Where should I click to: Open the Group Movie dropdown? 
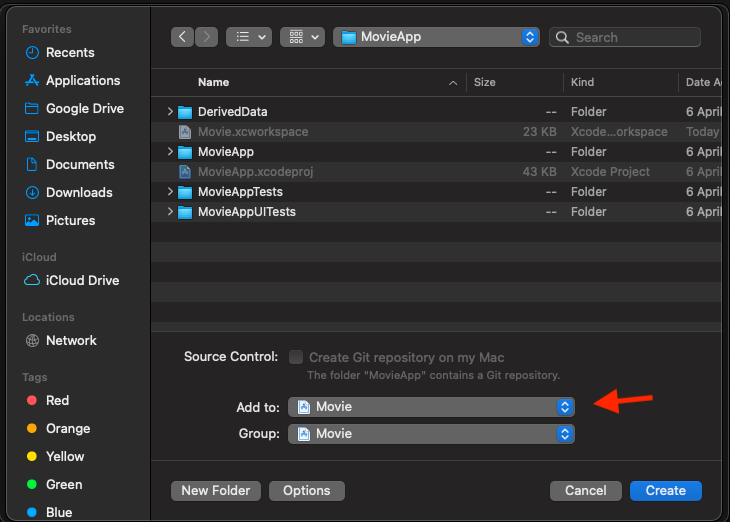[x=431, y=434]
